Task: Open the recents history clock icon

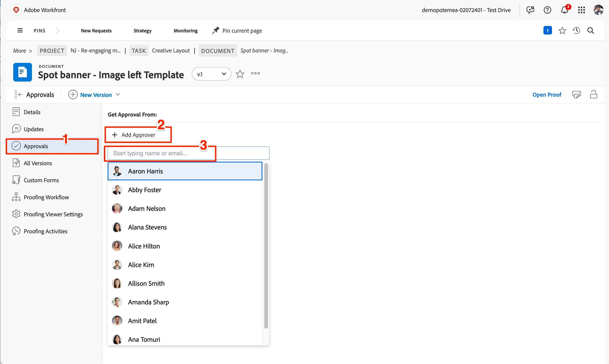Action: point(576,31)
